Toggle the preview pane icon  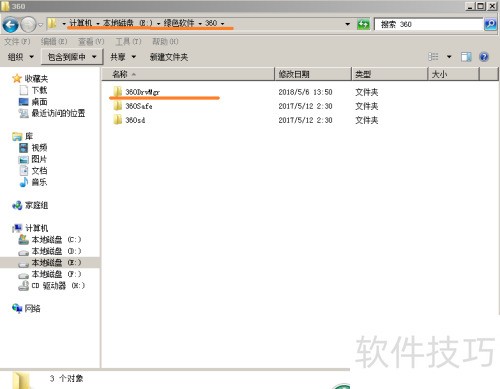[466, 57]
